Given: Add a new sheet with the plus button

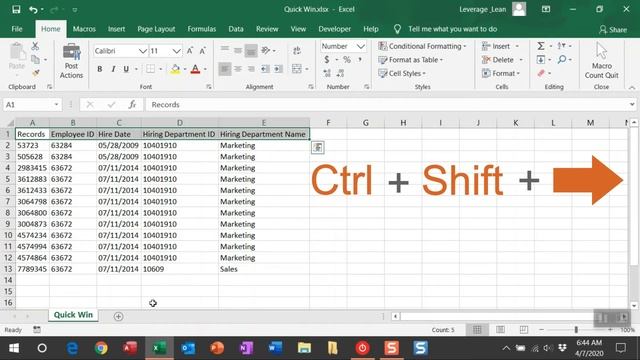Looking at the screenshot, I should click(x=118, y=316).
